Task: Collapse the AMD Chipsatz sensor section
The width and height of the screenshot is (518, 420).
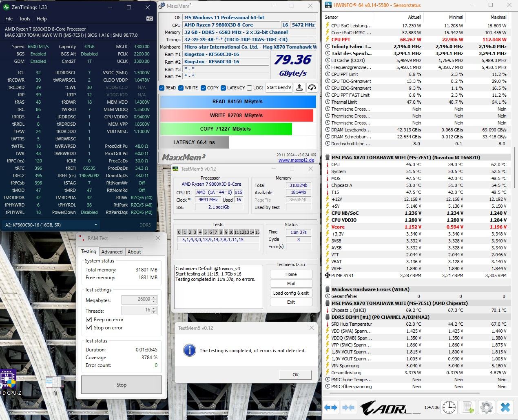Action: [327, 303]
